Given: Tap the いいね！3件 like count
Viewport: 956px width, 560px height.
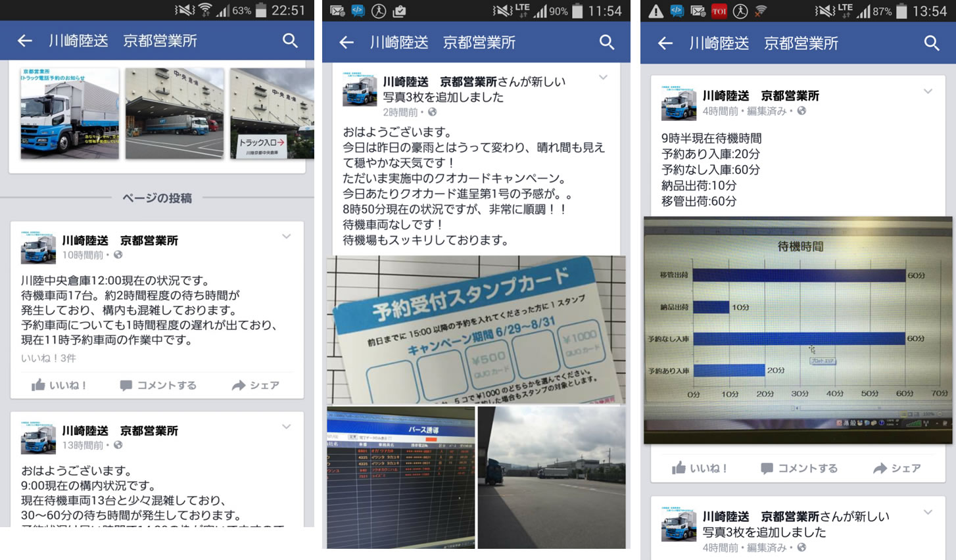Looking at the screenshot, I should tap(49, 358).
